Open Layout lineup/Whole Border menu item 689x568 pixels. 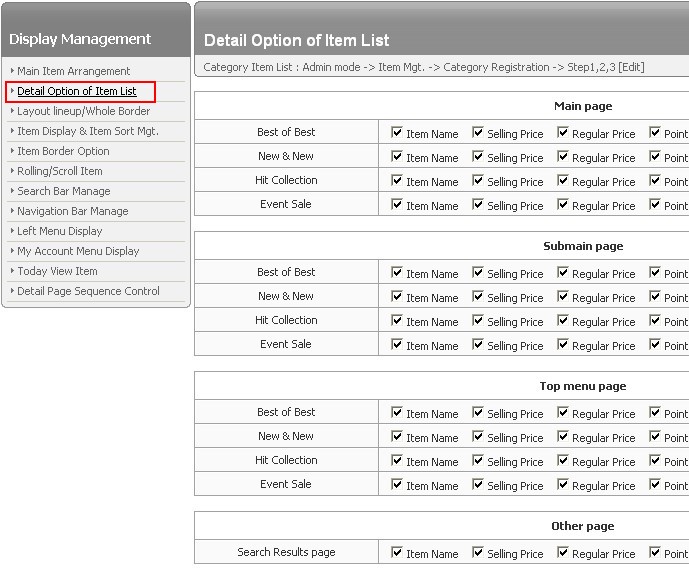coord(83,111)
